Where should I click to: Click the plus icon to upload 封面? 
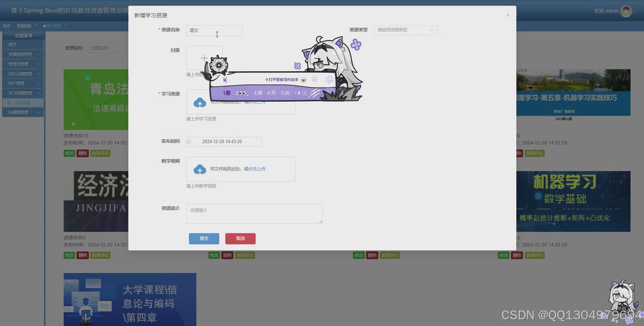click(204, 58)
